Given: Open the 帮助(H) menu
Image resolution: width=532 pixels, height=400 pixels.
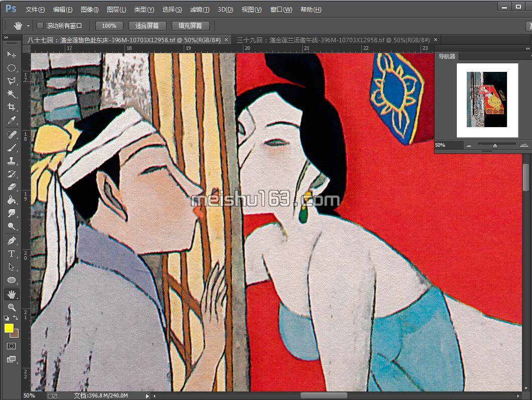Looking at the screenshot, I should click(311, 10).
